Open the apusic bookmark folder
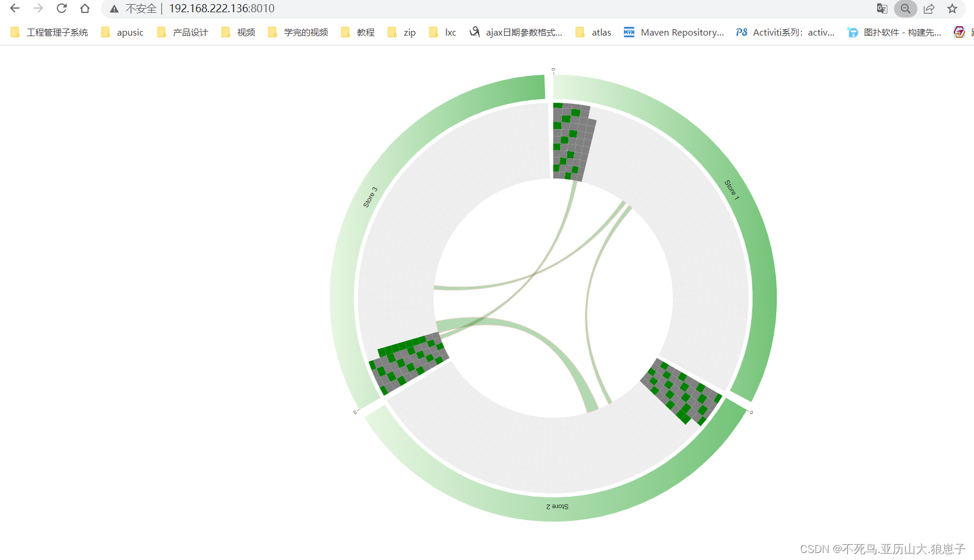 [123, 32]
